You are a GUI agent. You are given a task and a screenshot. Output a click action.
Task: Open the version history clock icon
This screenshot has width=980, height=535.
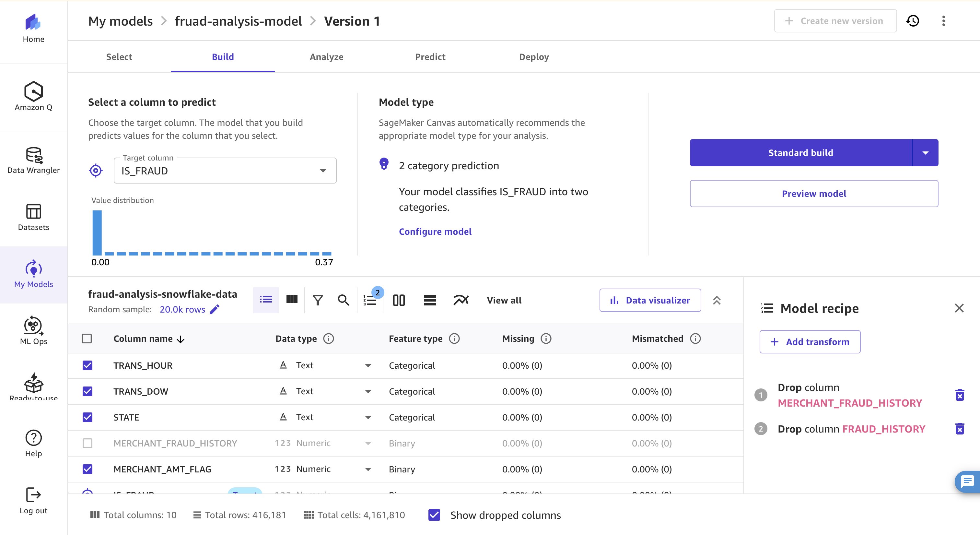[x=913, y=21]
